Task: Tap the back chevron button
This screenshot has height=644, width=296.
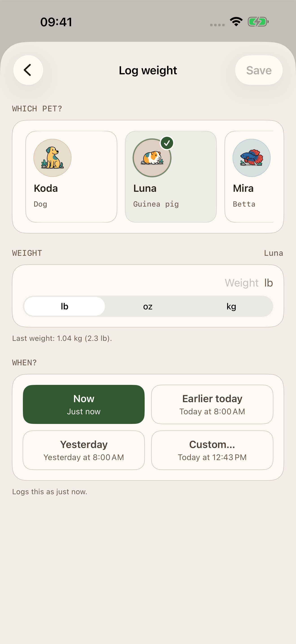Action: (28, 70)
